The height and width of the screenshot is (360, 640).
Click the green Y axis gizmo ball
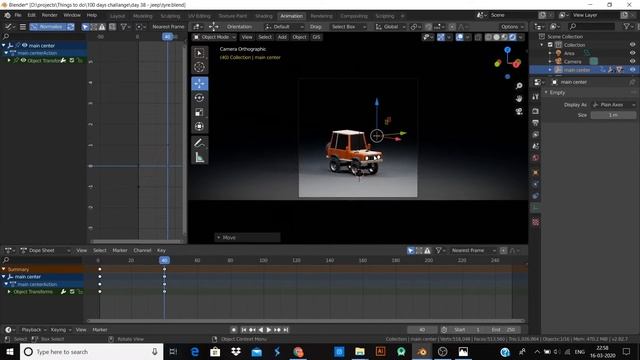[x=498, y=63]
